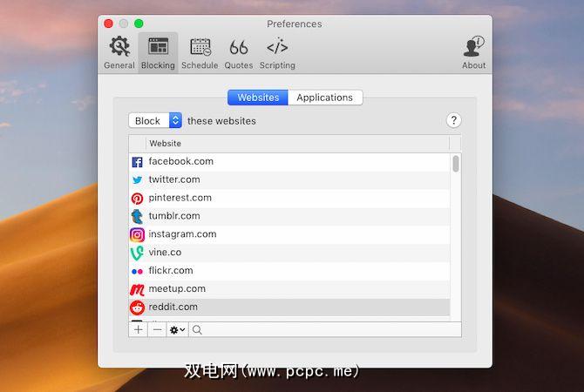This screenshot has height=392, width=584.
Task: Open the Schedule preferences pane
Action: click(x=200, y=52)
